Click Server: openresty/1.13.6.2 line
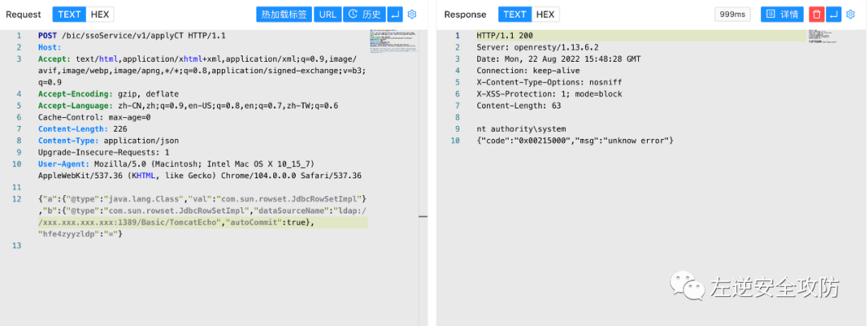This screenshot has height=326, width=868. (x=538, y=47)
